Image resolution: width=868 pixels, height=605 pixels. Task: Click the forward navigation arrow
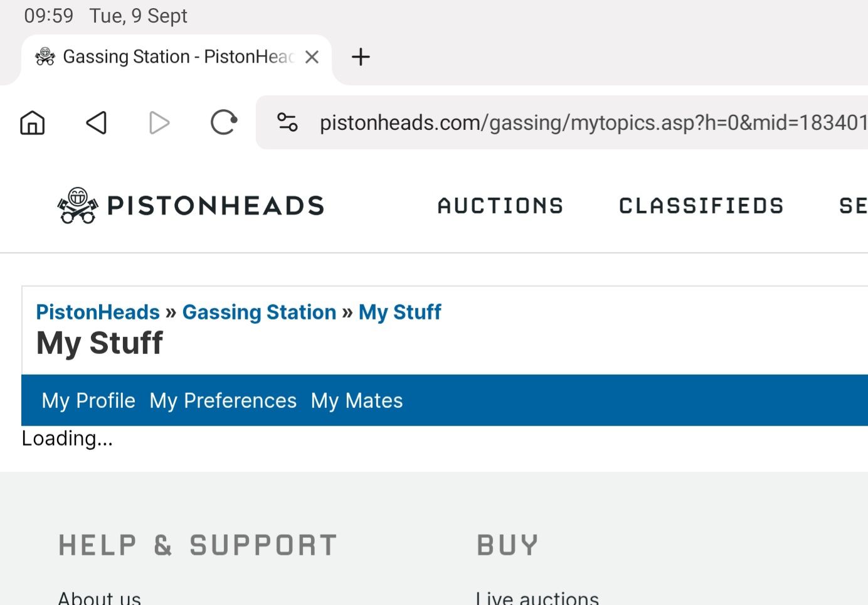(159, 122)
